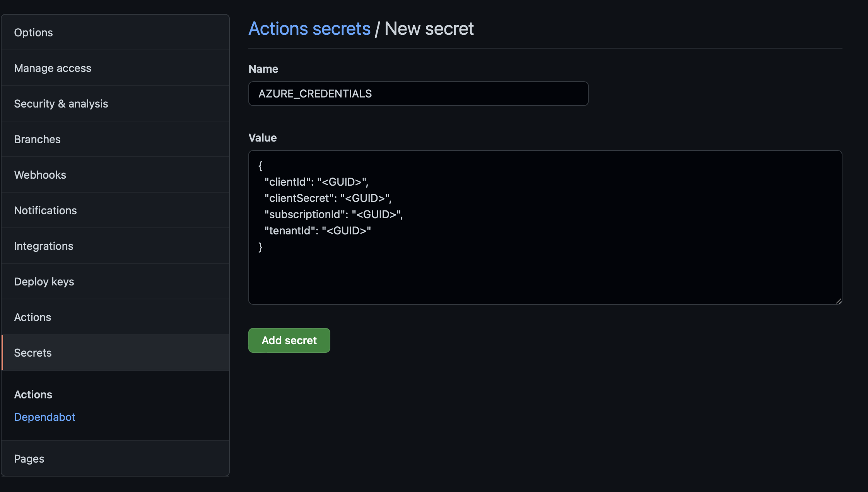
Task: Open Security & analysis settings
Action: pos(61,103)
